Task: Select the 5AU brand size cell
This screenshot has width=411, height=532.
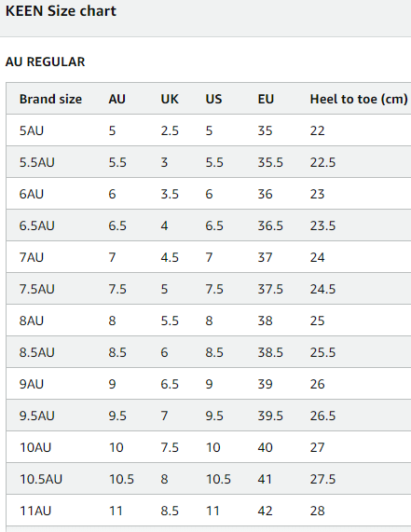Action: point(32,130)
